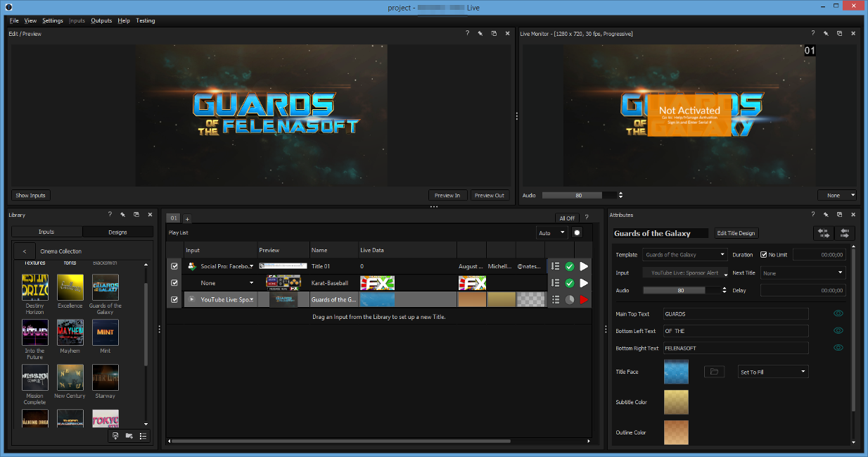Toggle visibility of Bottom Left Text
Image resolution: width=868 pixels, height=457 pixels.
click(838, 331)
